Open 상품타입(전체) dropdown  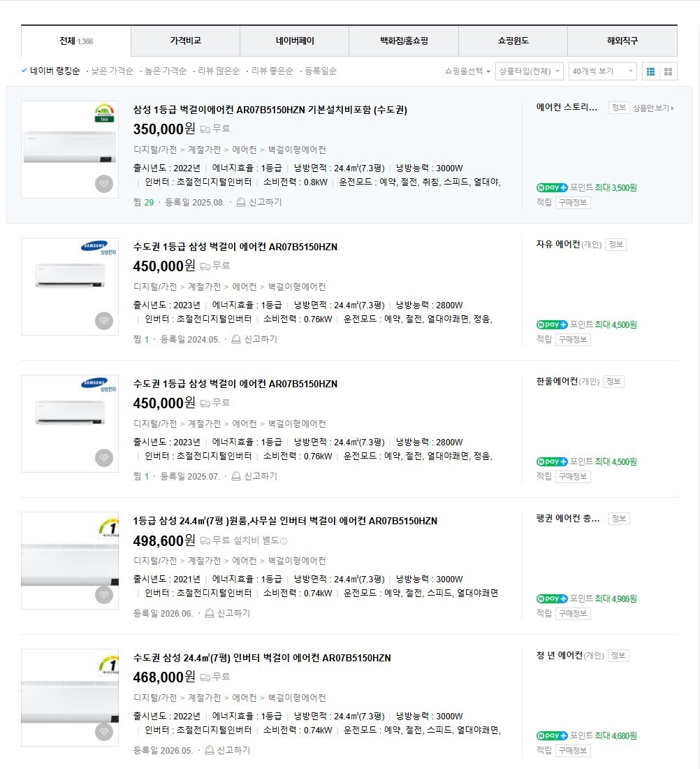pyautogui.click(x=530, y=71)
